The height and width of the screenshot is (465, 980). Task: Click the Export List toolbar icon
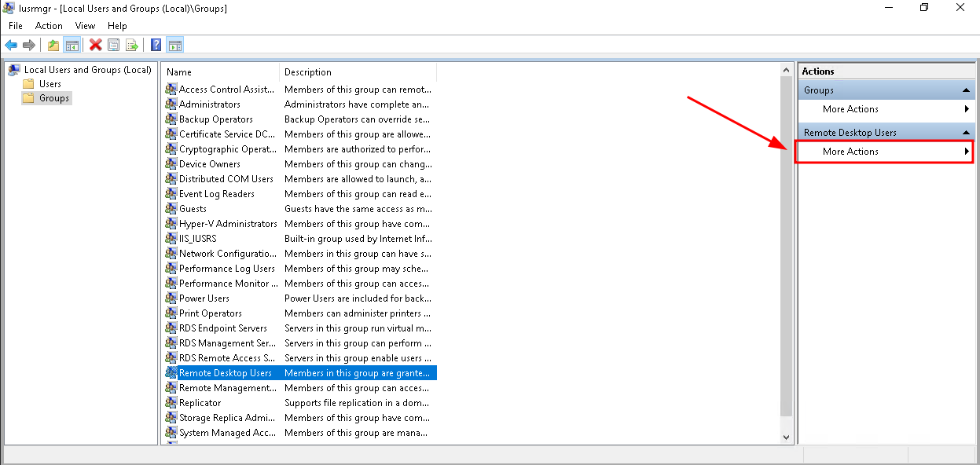(x=132, y=46)
